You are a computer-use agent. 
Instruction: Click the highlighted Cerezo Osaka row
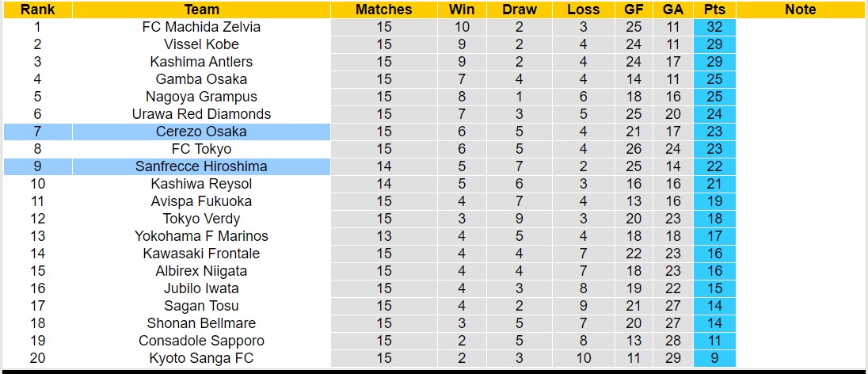point(201,132)
